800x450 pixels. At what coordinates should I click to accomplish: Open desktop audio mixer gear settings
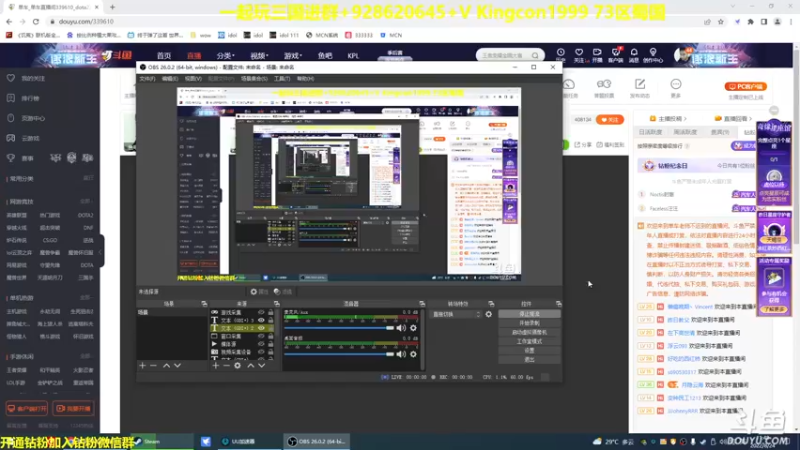(413, 354)
